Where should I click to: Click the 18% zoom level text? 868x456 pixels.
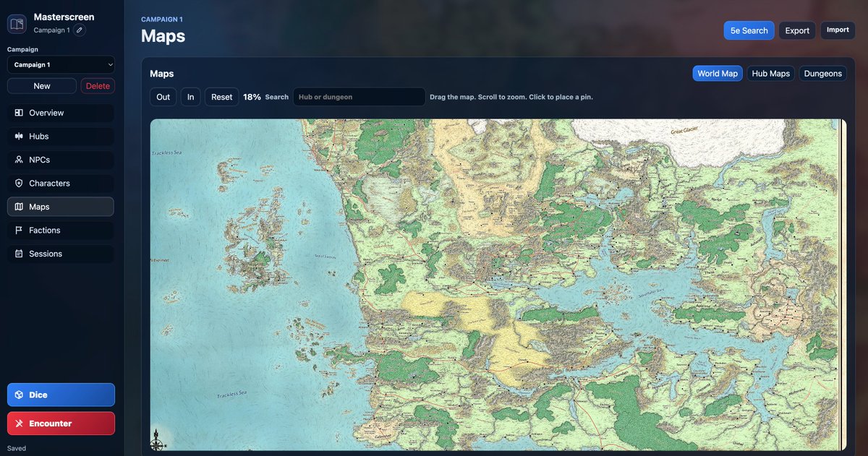coord(252,97)
